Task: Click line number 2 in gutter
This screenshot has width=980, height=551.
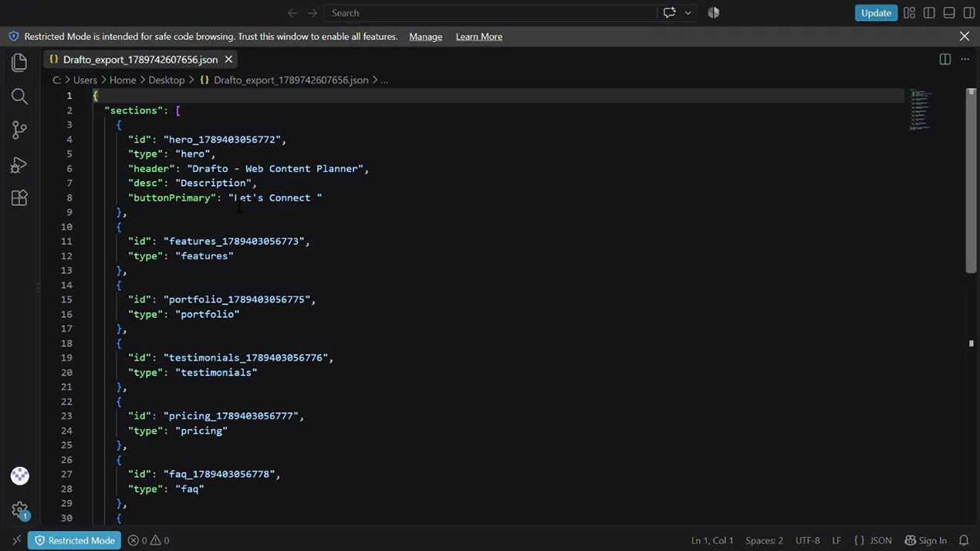Action: [x=69, y=110]
